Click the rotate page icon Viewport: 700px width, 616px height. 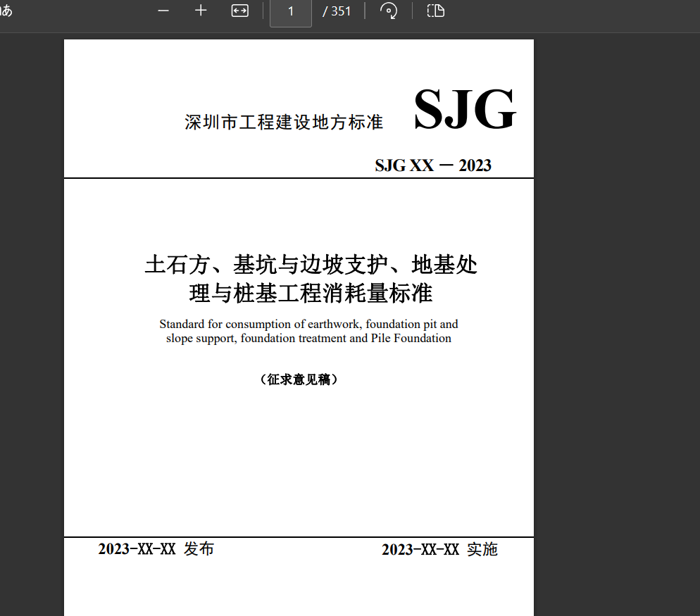[389, 11]
